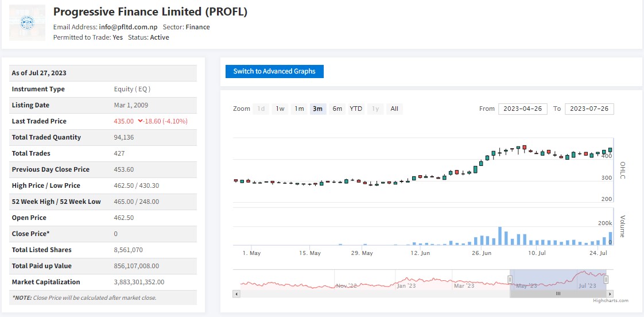Select the 1m zoom range
Screen dimensions: 644x317
pyautogui.click(x=299, y=109)
